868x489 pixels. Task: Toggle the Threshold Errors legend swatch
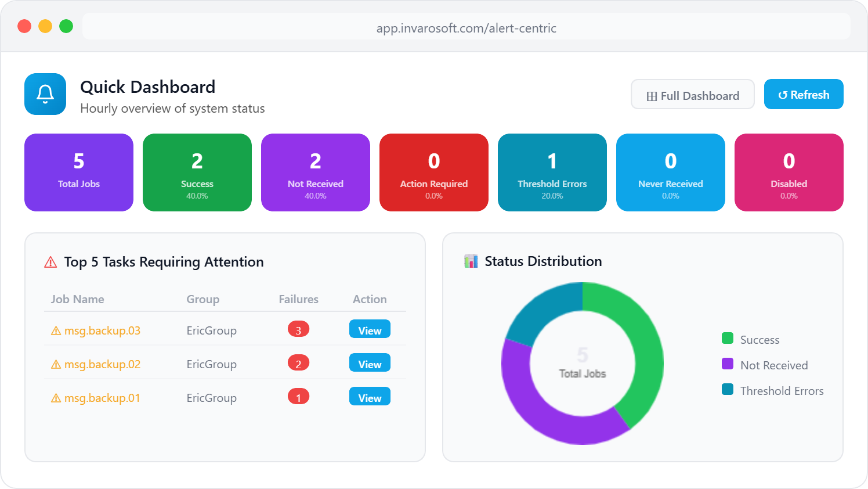tap(728, 389)
